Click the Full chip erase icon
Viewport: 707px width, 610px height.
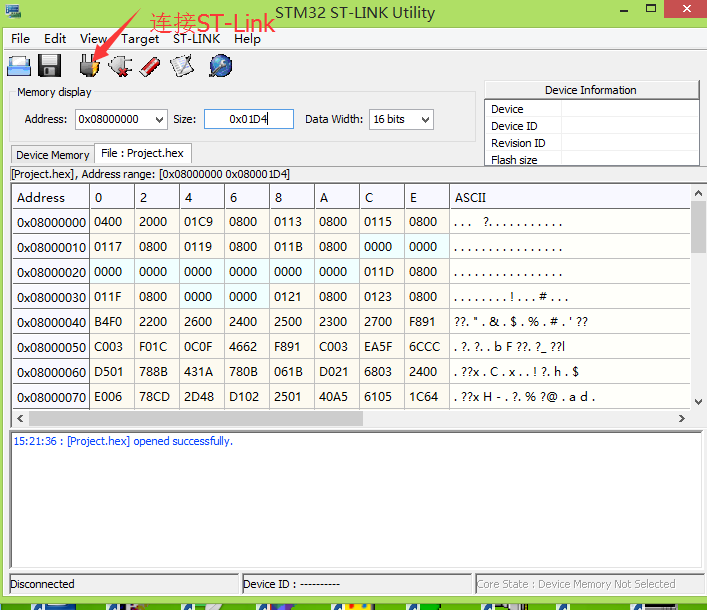click(150, 66)
